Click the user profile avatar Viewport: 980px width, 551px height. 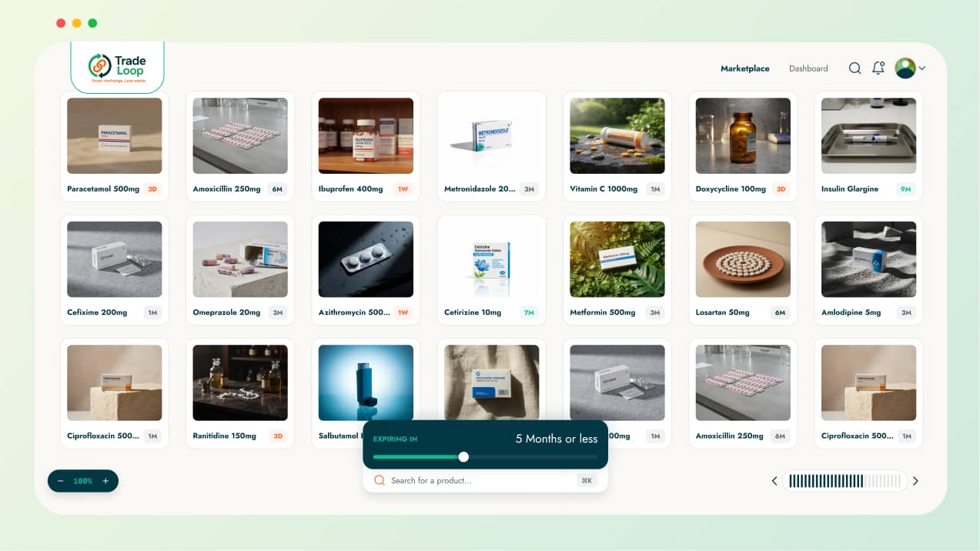coord(905,68)
